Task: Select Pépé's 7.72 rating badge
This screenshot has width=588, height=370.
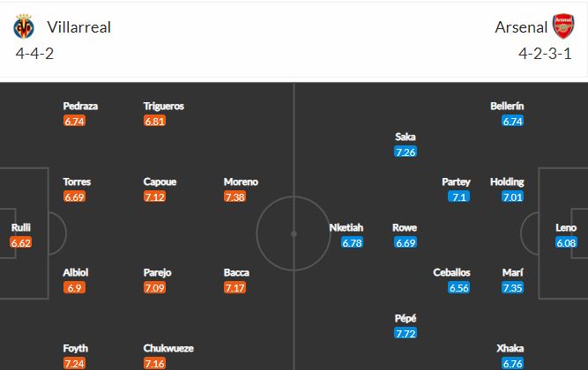Action: (x=406, y=333)
